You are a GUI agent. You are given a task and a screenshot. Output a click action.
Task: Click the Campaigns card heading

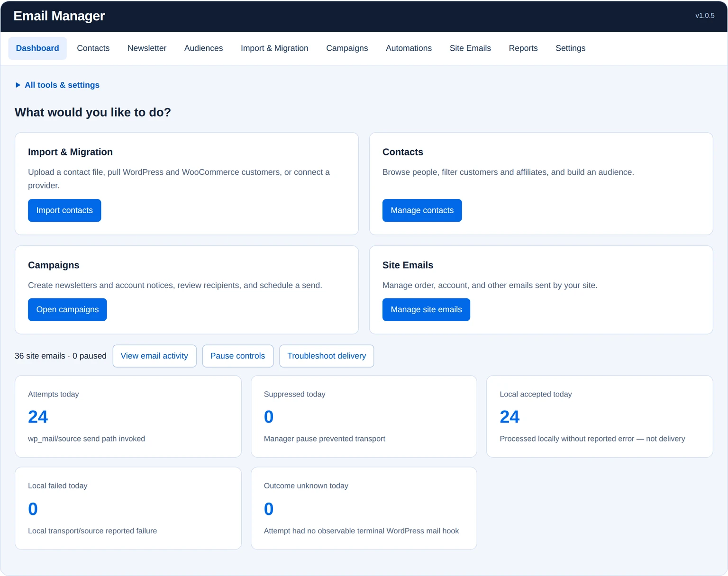tap(54, 265)
